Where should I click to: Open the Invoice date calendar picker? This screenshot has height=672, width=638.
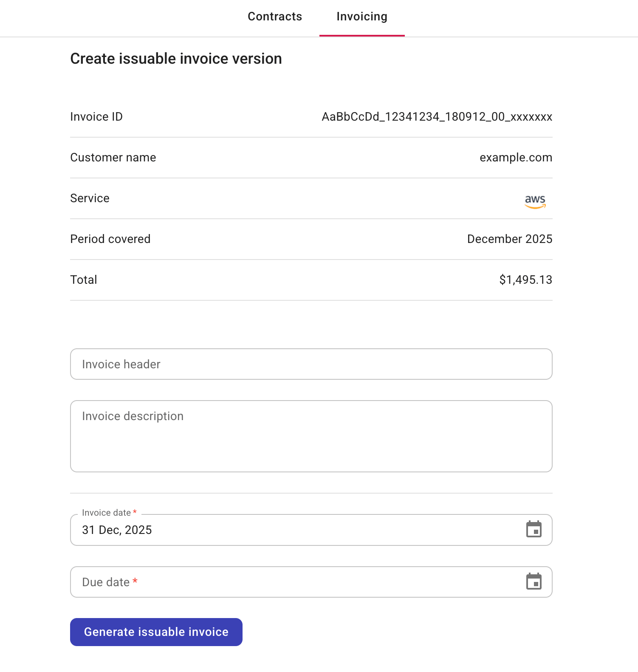pyautogui.click(x=535, y=530)
